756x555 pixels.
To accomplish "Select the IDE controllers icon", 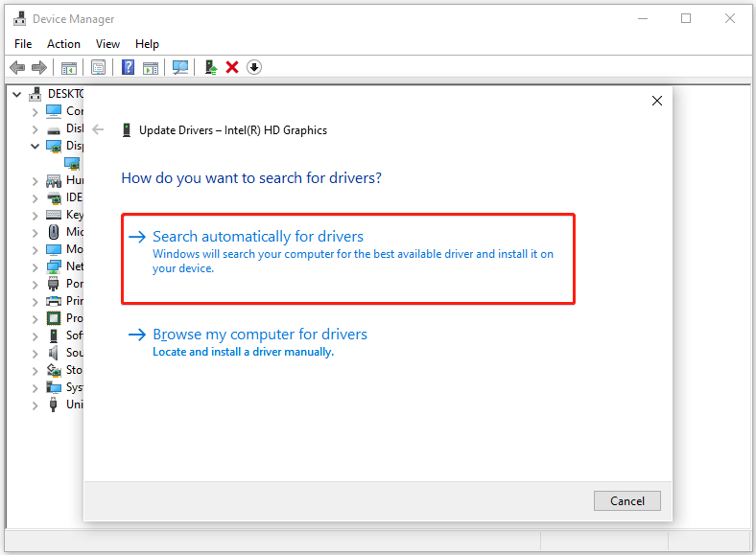I will 54,197.
